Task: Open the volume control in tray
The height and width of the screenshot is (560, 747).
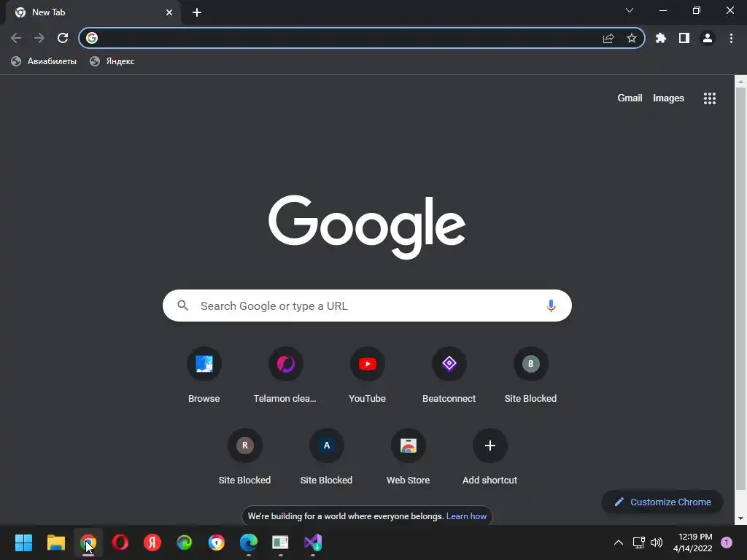Action: pos(657,542)
